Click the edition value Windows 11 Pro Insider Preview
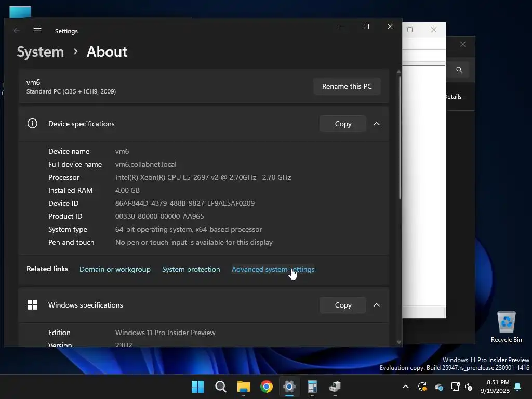 165,332
